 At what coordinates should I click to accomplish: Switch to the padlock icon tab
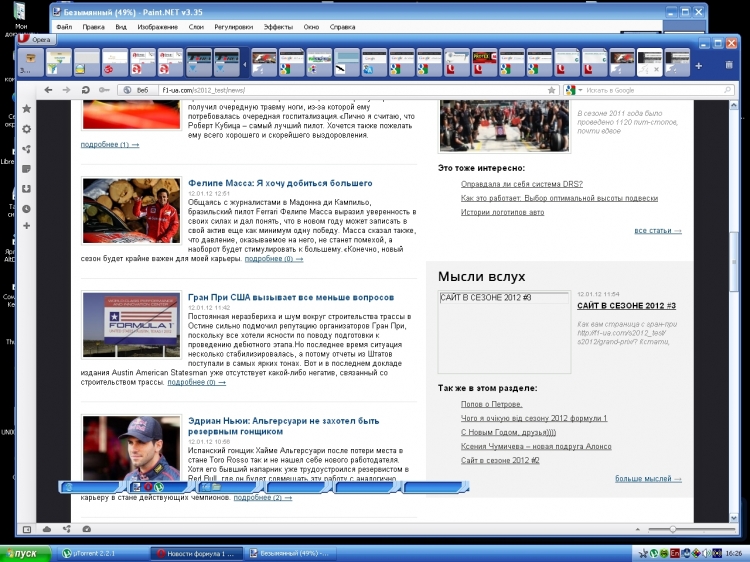87,63
